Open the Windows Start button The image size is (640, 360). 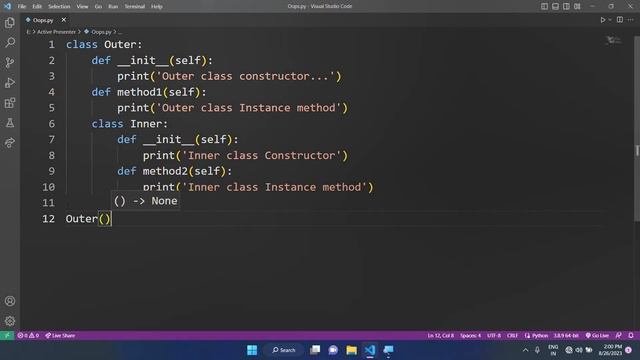252,350
